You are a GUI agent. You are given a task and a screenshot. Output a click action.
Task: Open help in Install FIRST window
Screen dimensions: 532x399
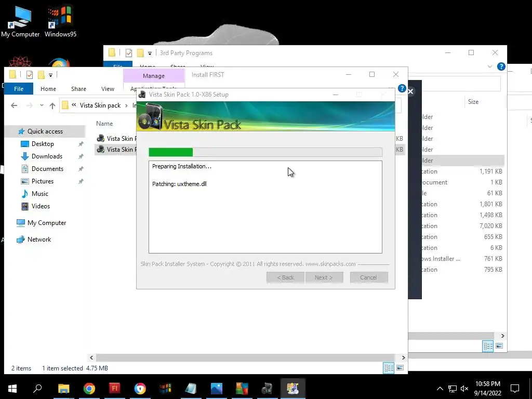click(402, 88)
